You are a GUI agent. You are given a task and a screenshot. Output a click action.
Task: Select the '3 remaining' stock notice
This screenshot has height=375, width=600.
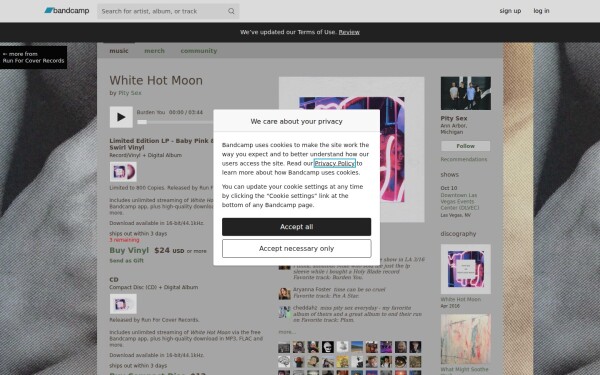click(124, 240)
